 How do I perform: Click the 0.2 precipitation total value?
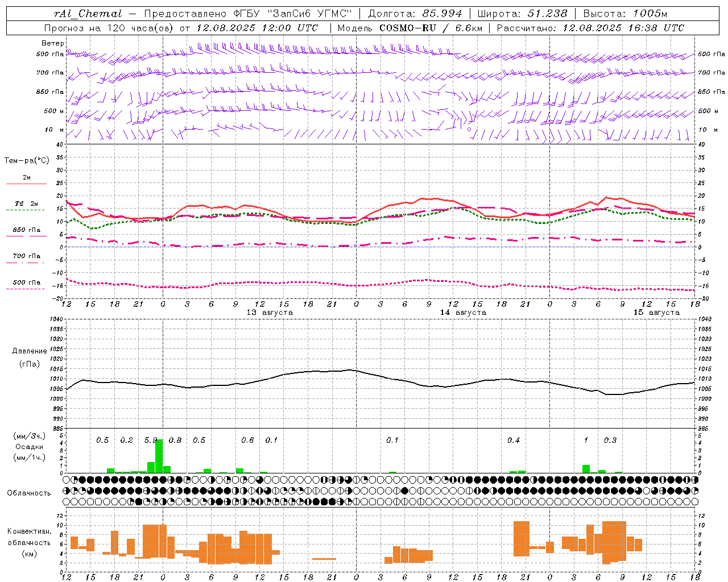(126, 440)
